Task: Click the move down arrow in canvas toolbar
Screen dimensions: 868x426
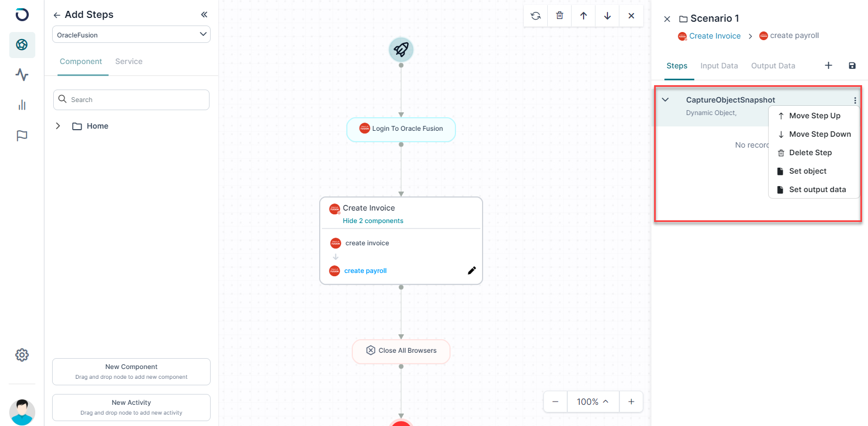Action: click(x=607, y=16)
